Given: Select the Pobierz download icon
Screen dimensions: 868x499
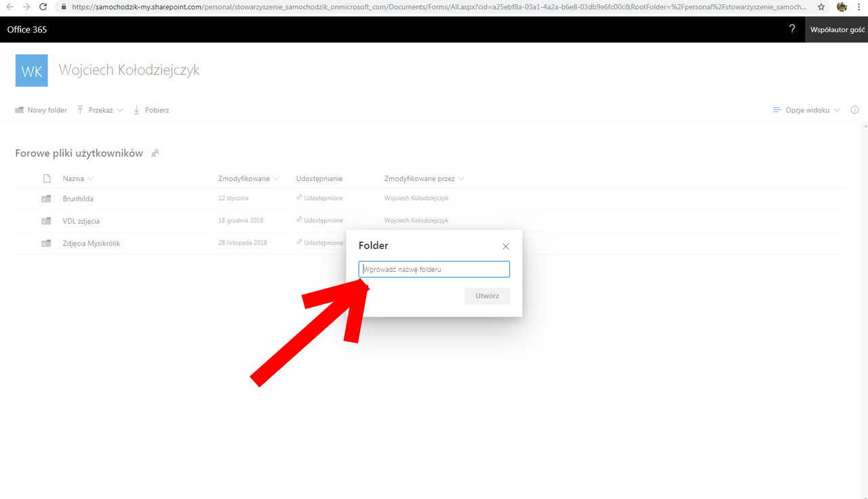Looking at the screenshot, I should 135,109.
